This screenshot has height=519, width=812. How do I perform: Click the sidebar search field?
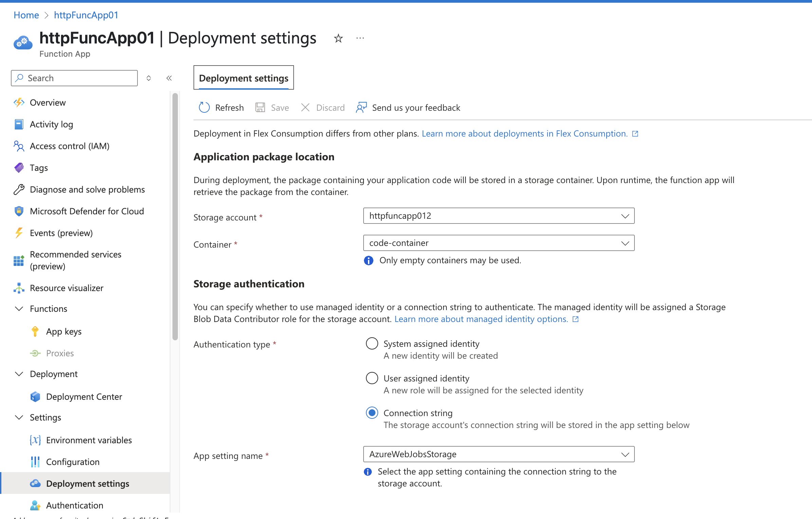tap(74, 78)
